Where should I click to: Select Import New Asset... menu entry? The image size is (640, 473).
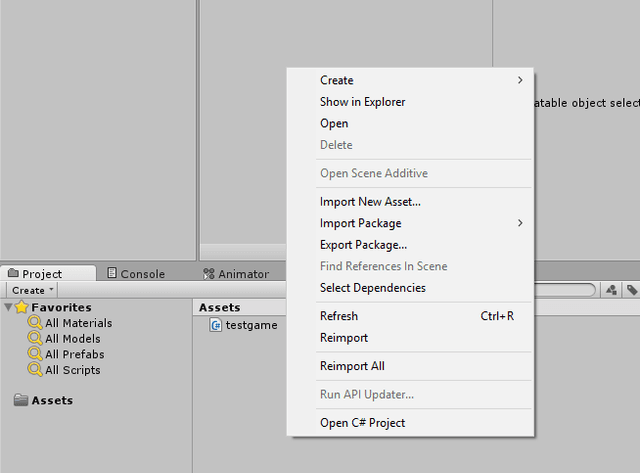tap(370, 202)
